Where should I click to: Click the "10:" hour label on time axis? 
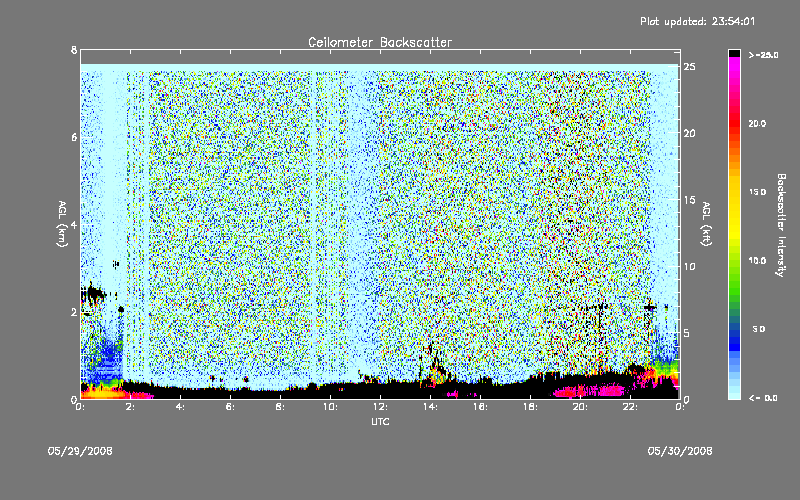pyautogui.click(x=330, y=407)
